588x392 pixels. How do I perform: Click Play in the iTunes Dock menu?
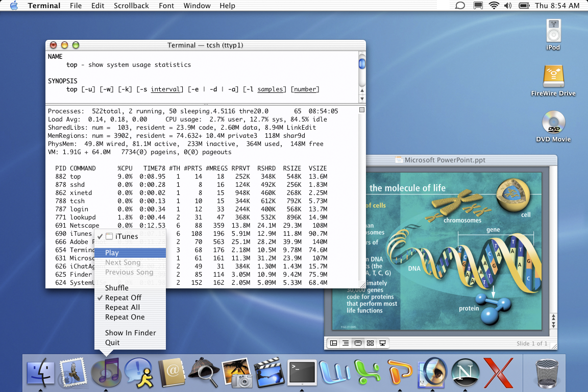[x=111, y=253]
